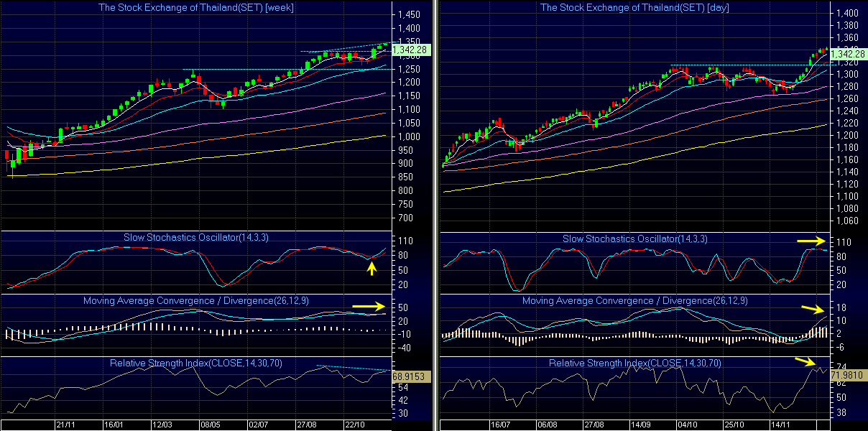Click the 1,342.28 price tag on day chart
868x431 pixels.
pyautogui.click(x=849, y=54)
